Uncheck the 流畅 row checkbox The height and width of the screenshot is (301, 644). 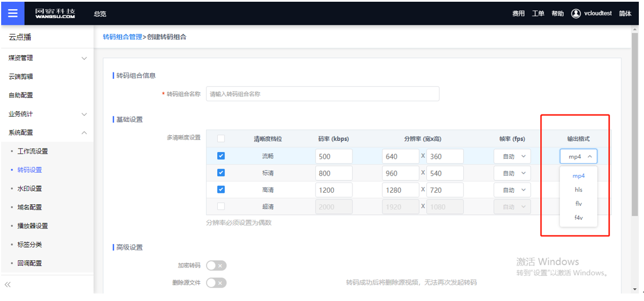coord(221,156)
